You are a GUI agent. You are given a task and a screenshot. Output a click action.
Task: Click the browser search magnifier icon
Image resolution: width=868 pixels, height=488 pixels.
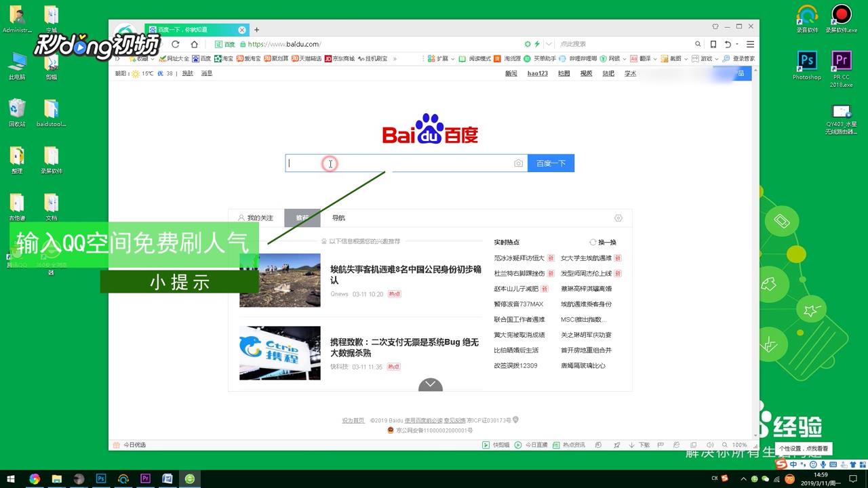698,44
